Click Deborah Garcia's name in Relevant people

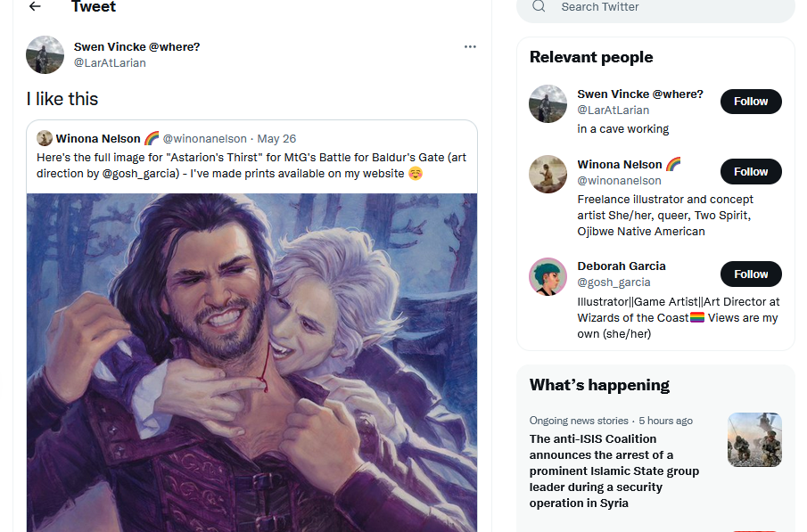(x=622, y=266)
